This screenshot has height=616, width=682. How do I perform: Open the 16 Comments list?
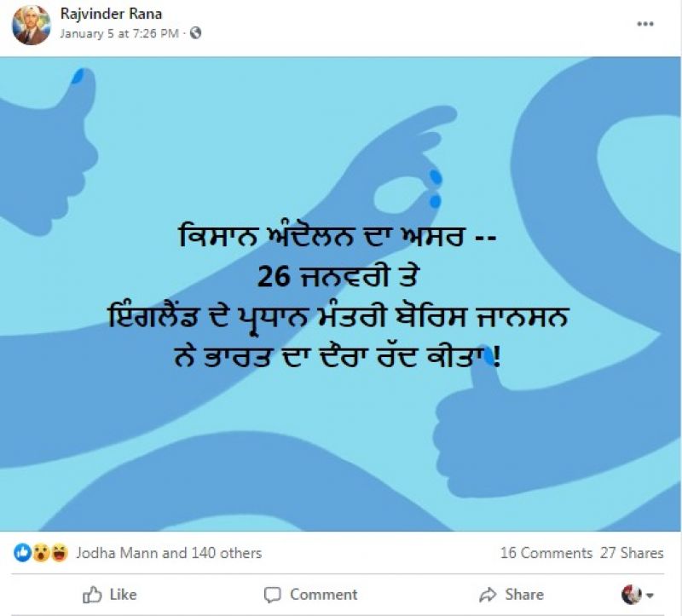point(546,553)
